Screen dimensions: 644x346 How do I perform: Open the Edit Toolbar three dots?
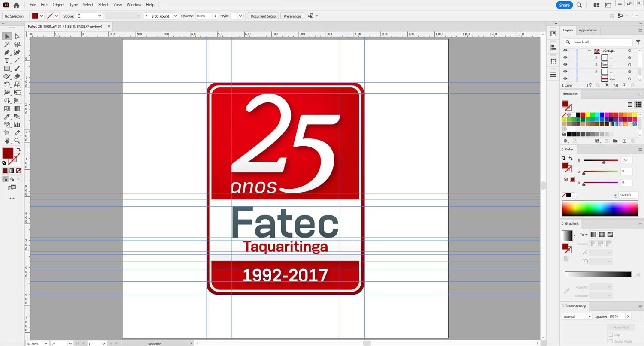(x=12, y=198)
